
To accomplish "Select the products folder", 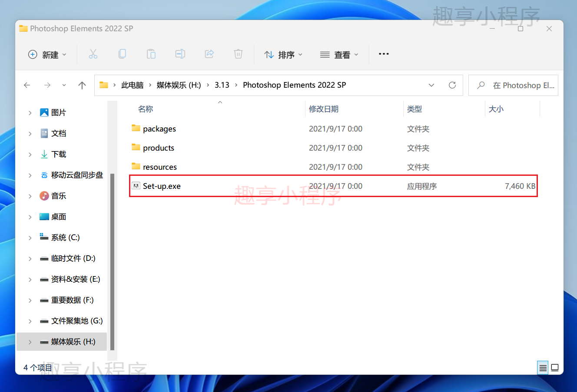I will tap(159, 148).
